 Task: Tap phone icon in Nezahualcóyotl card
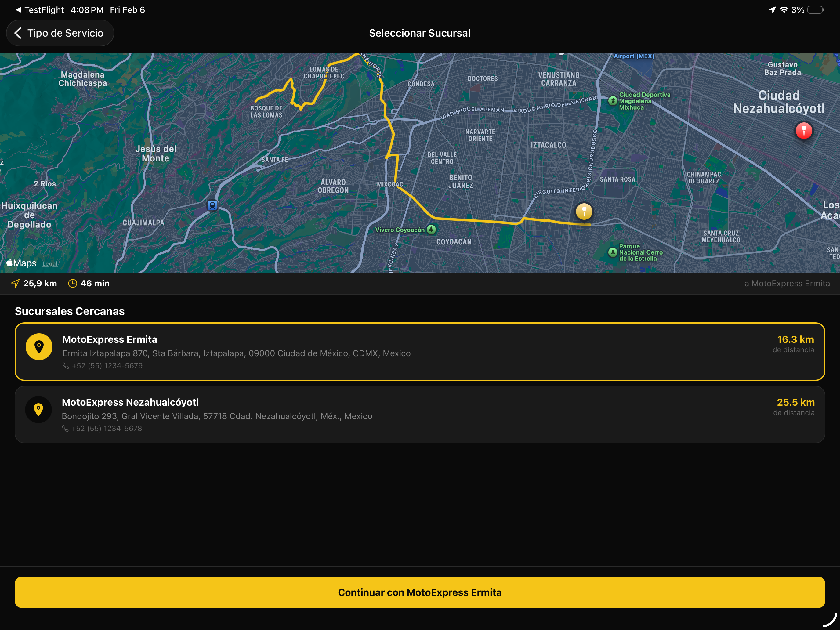coord(65,428)
